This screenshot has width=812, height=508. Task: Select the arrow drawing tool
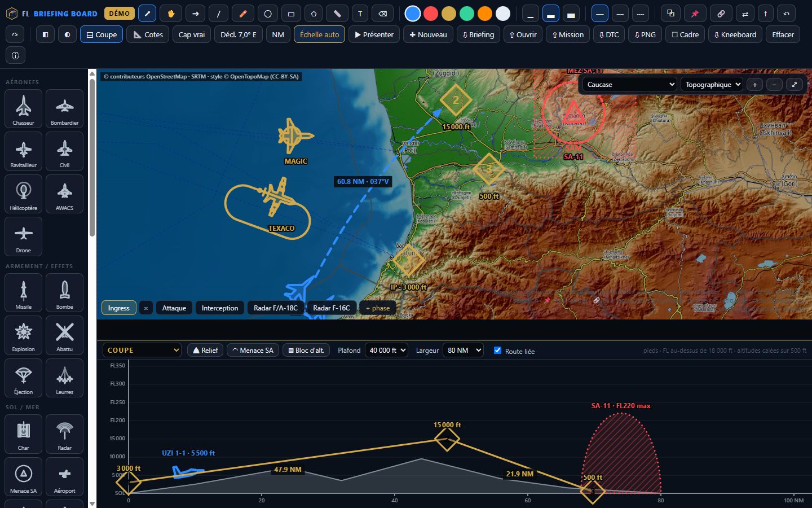click(195, 14)
